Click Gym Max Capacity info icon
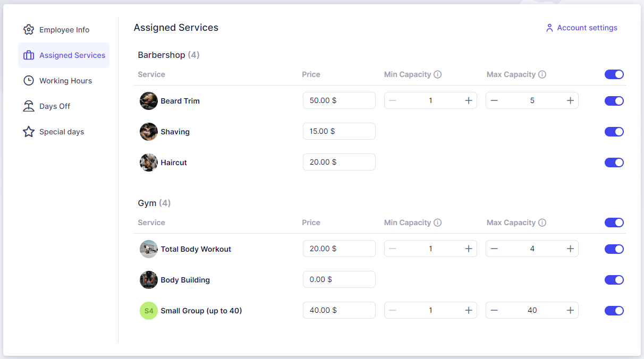This screenshot has height=359, width=644. click(542, 223)
